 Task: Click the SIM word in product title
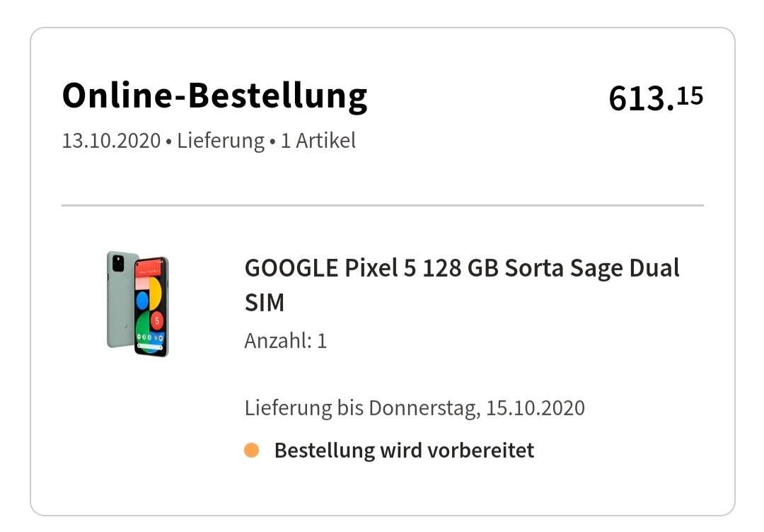coord(265,303)
